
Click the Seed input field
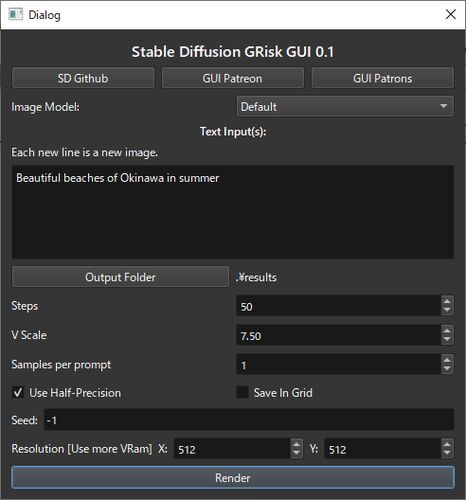249,420
